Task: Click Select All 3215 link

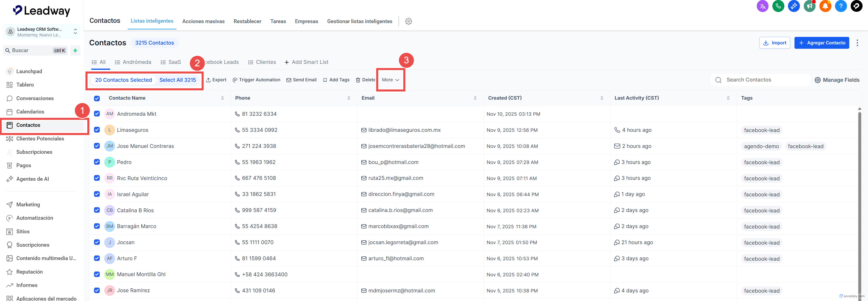Action: pos(177,80)
